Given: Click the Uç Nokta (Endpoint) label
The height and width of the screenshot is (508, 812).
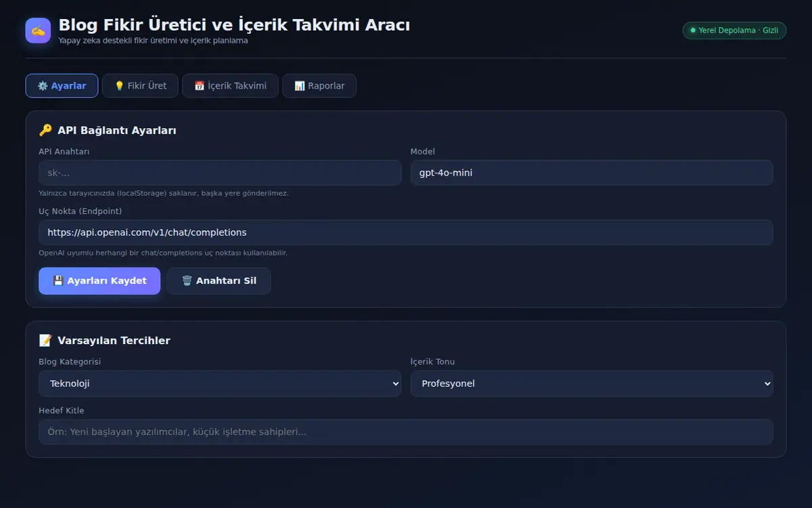Looking at the screenshot, I should point(81,211).
